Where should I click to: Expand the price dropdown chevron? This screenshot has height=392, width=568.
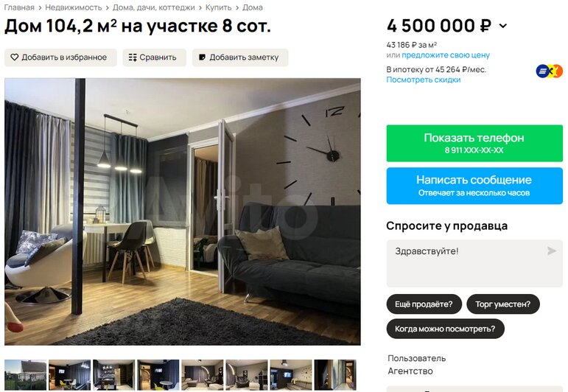[502, 26]
